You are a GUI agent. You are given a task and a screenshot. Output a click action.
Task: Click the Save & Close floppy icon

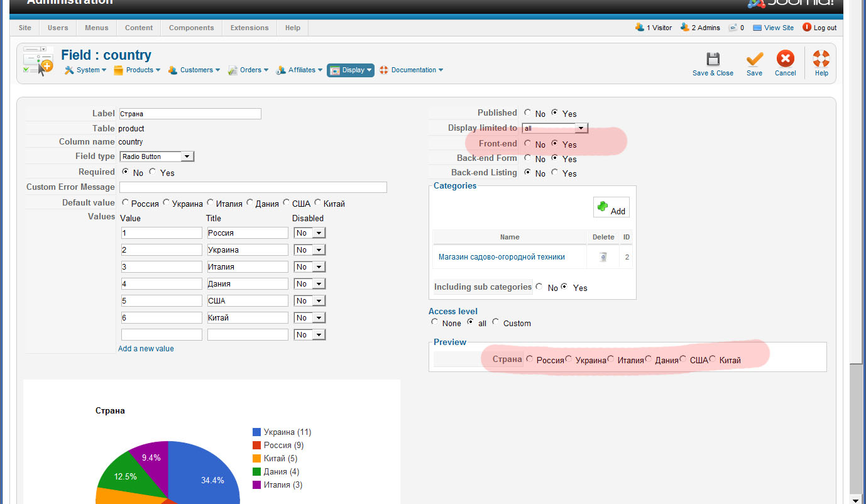(713, 59)
